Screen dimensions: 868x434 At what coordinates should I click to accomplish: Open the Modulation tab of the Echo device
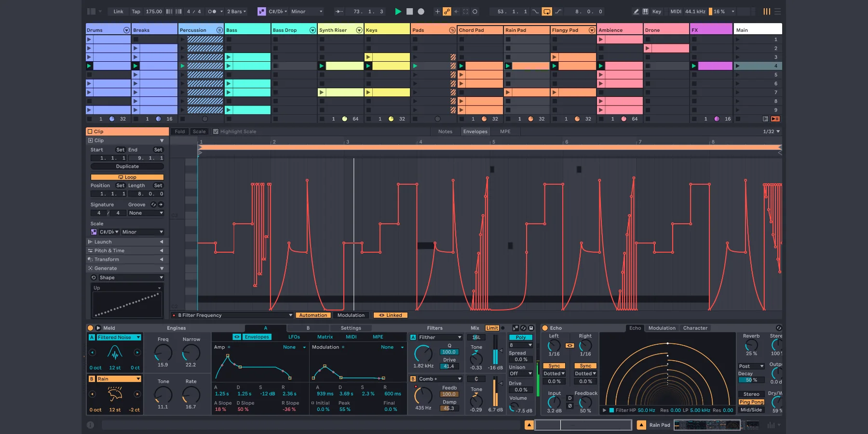[662, 327]
